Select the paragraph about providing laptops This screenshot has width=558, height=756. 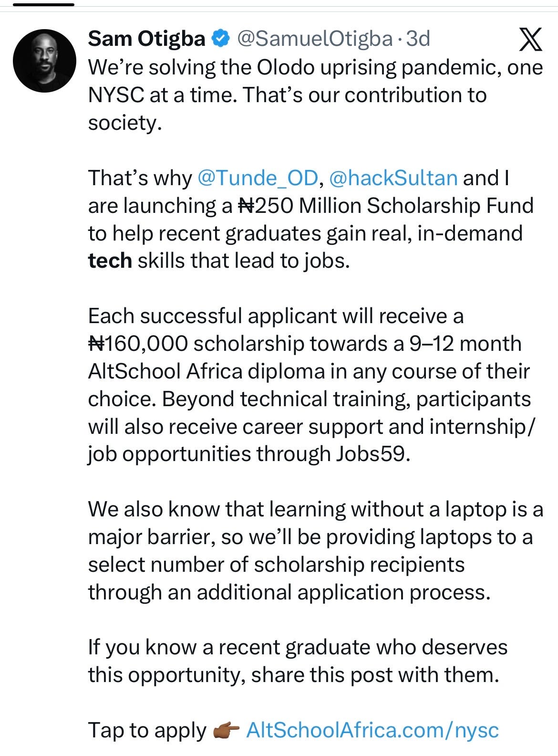tap(315, 551)
